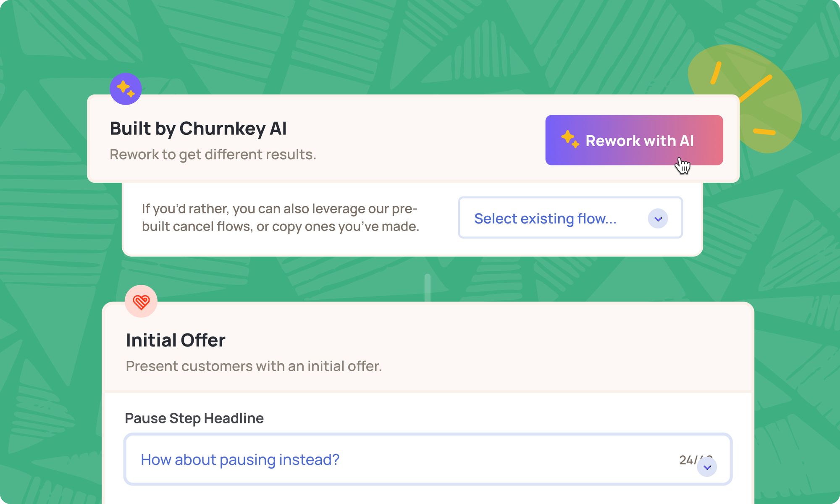Image resolution: width=840 pixels, height=504 pixels.
Task: Click the large orange line in burst decoration
Action: click(755, 89)
